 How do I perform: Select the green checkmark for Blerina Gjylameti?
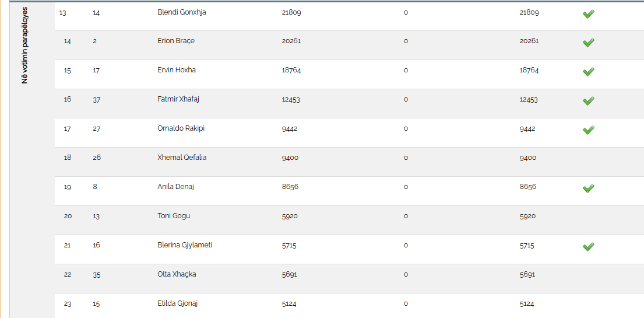pos(588,247)
